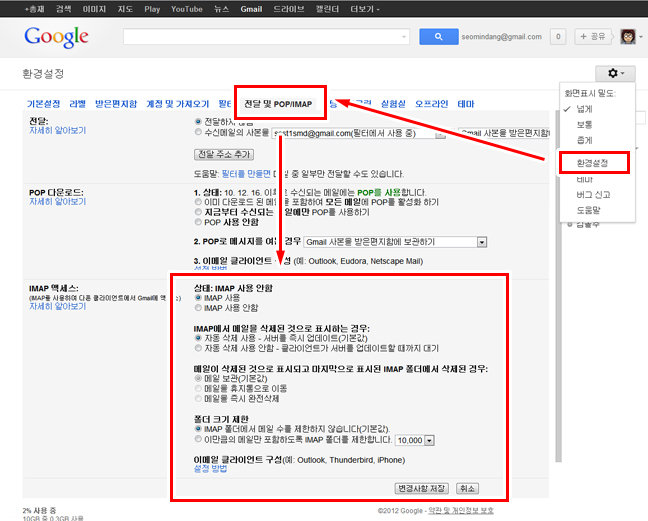Click the 변경사항 저장 button
Viewport: 648px width, 521px height.
point(422,488)
